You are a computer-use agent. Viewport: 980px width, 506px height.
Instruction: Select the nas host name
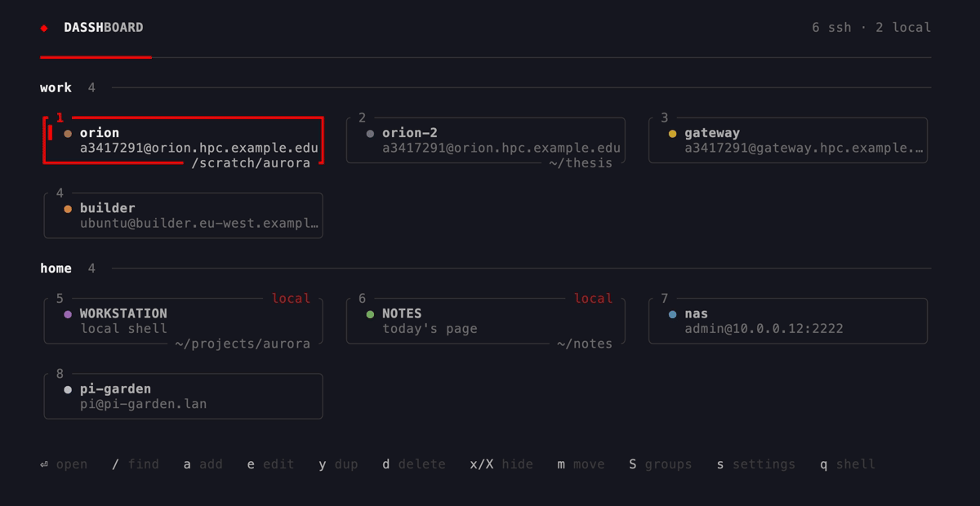coord(697,313)
